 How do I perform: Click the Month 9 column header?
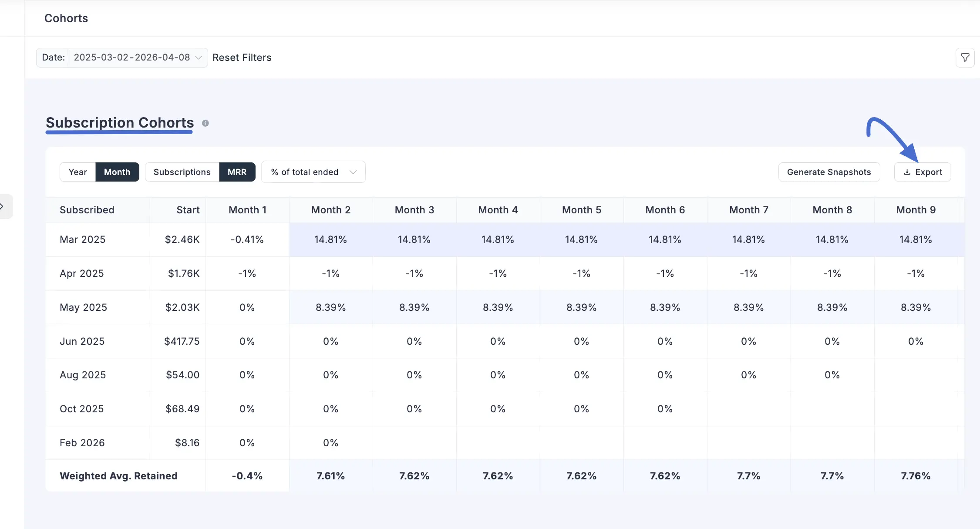point(916,210)
